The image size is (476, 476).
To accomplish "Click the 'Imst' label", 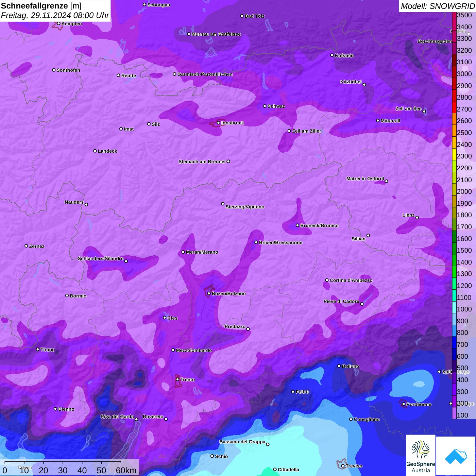I will click(129, 129).
